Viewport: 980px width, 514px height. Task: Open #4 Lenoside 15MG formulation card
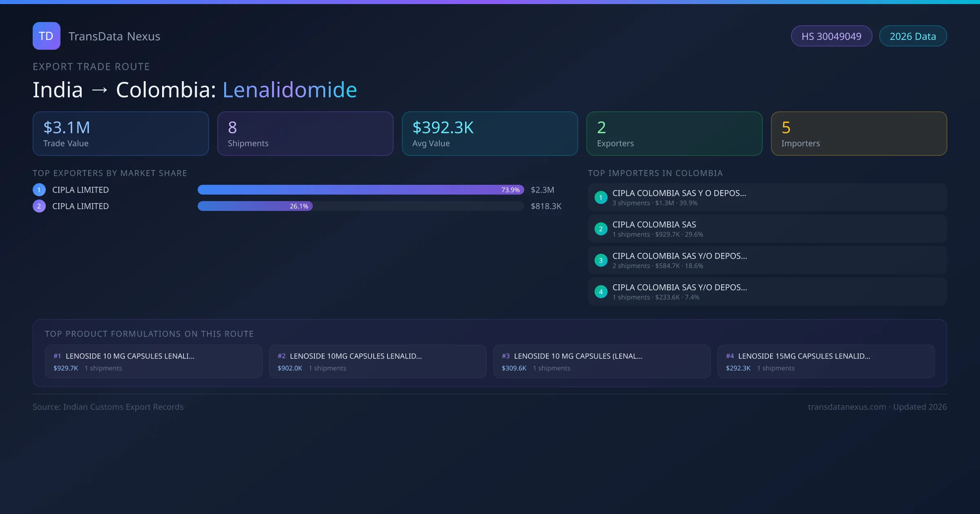[826, 361]
